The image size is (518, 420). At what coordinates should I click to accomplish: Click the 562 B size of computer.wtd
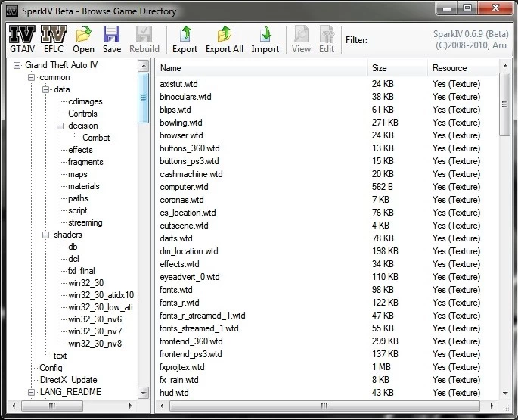click(382, 187)
